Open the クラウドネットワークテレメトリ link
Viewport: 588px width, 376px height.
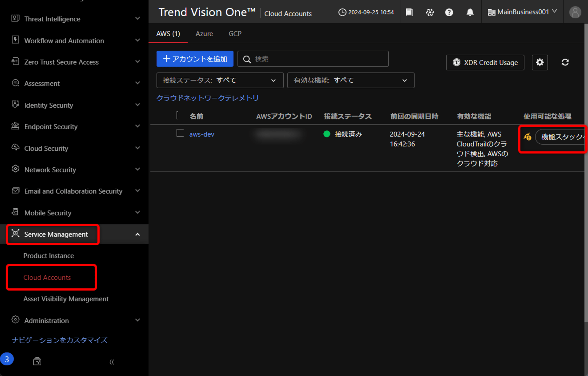coord(208,98)
